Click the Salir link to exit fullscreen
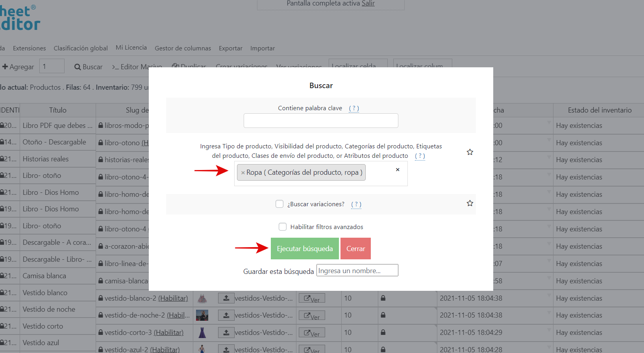 click(368, 4)
